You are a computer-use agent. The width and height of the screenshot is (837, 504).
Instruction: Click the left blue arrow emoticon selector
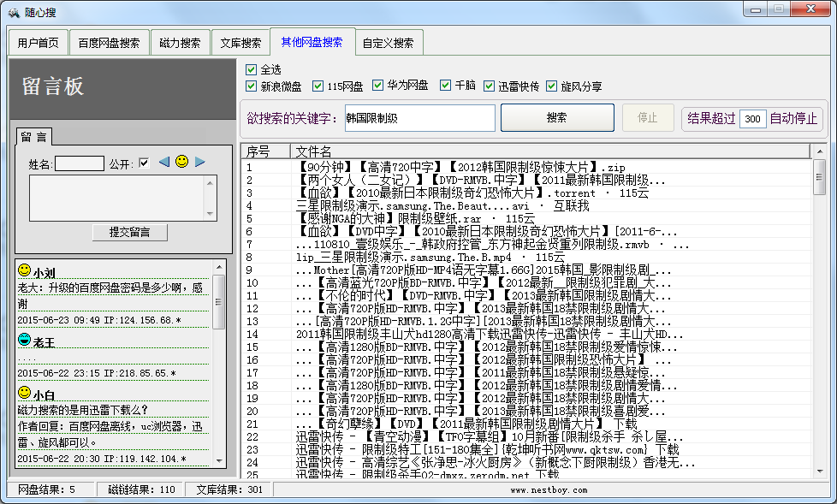click(163, 163)
